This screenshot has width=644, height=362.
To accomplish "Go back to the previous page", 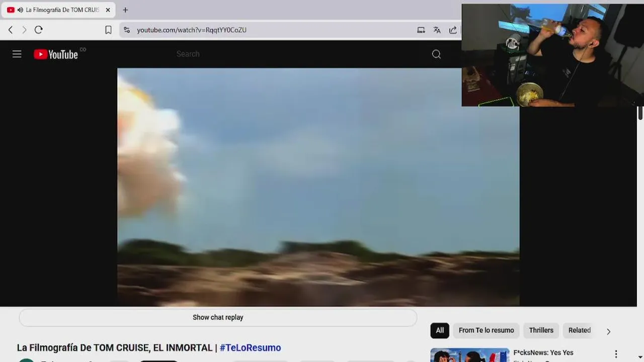I will coord(11,30).
